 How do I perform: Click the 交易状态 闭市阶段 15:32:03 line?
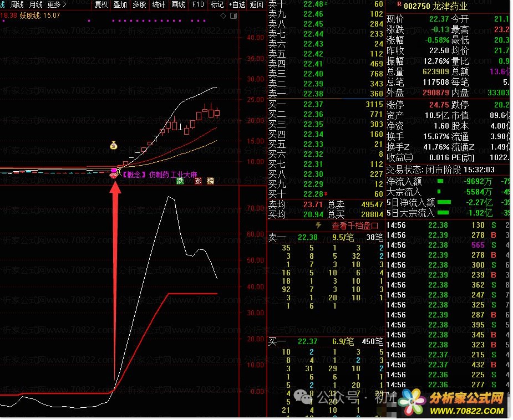click(x=440, y=170)
